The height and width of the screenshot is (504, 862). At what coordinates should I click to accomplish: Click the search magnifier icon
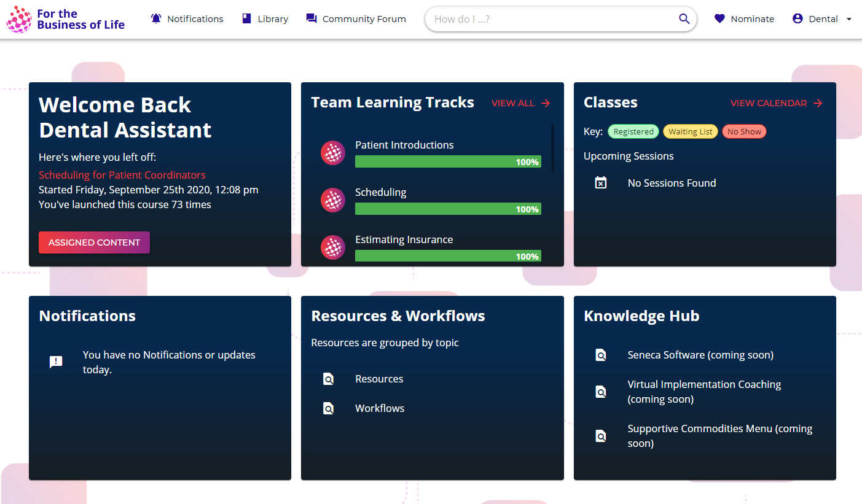(684, 18)
